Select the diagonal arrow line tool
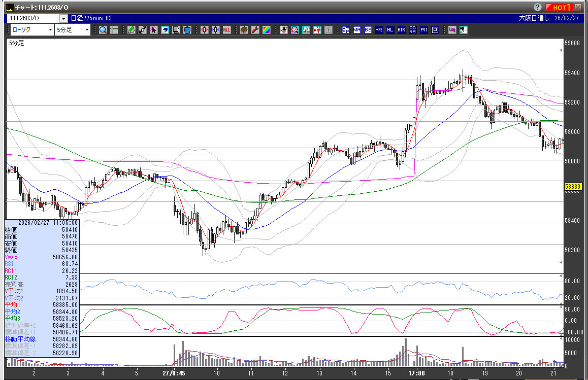588x380 pixels. (x=142, y=30)
